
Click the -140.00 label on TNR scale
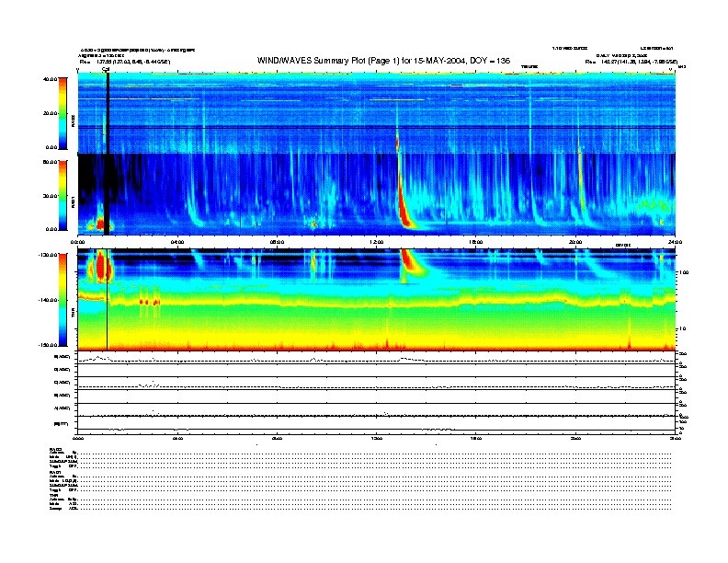tap(47, 300)
